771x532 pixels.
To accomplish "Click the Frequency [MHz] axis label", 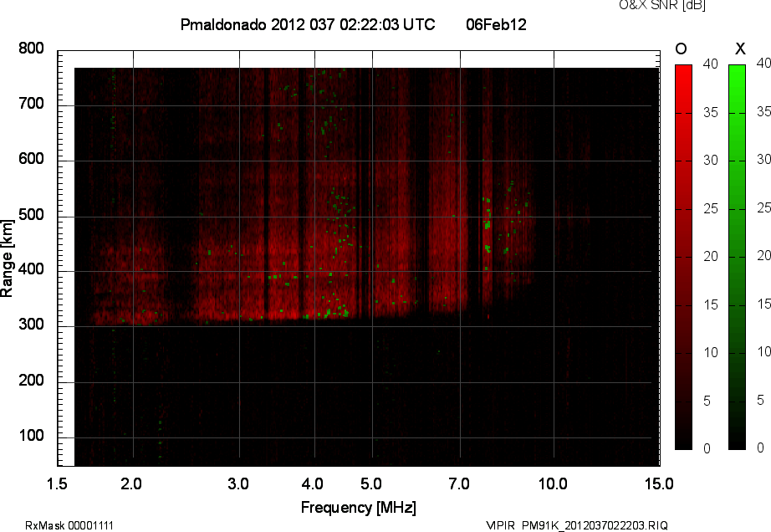I will point(358,508).
